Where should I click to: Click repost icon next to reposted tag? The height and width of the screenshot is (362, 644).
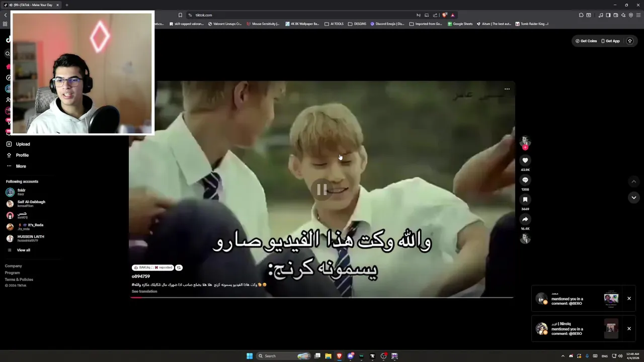click(x=179, y=267)
